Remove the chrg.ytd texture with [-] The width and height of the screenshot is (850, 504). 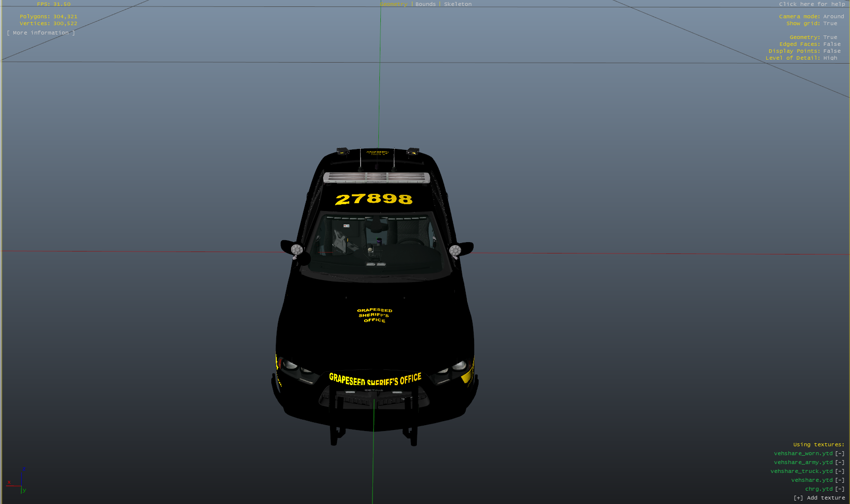pos(840,489)
